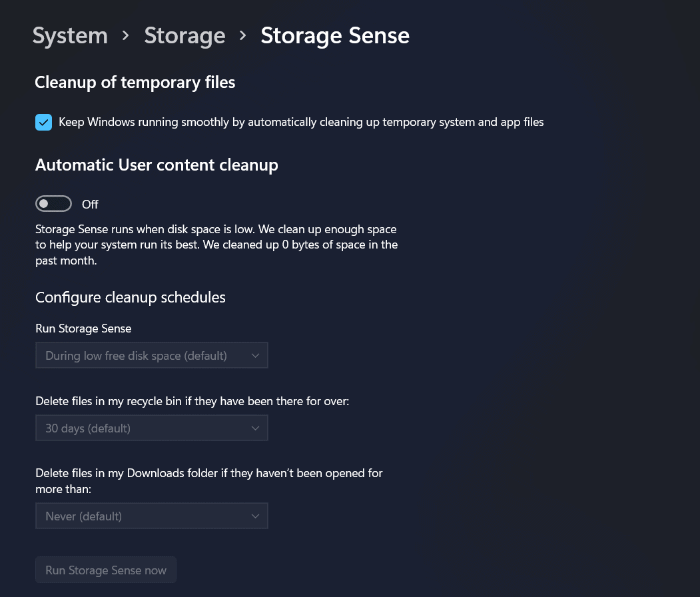Click the arrow on the 30 days dropdown
700x597 pixels.
pyautogui.click(x=255, y=428)
